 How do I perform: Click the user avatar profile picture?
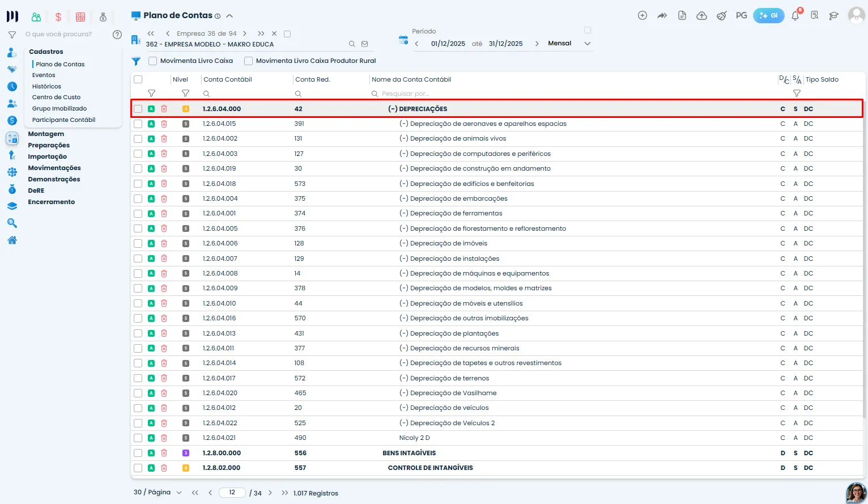(856, 16)
